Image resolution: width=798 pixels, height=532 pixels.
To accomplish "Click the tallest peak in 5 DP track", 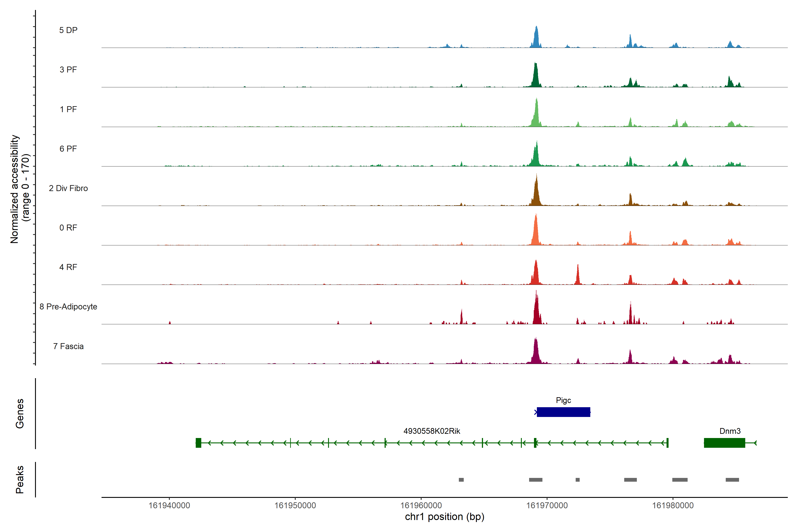I will point(536,37).
